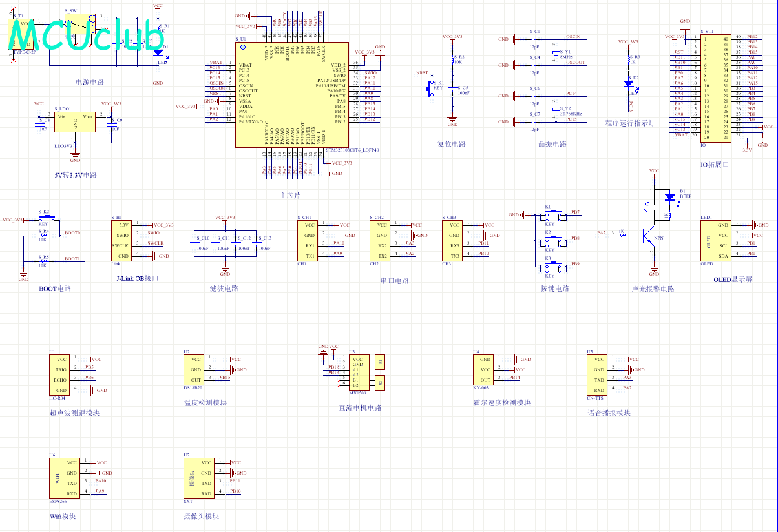Image resolution: width=778 pixels, height=532 pixels.
Task: Click the 复位电路 label
Action: tap(452, 144)
